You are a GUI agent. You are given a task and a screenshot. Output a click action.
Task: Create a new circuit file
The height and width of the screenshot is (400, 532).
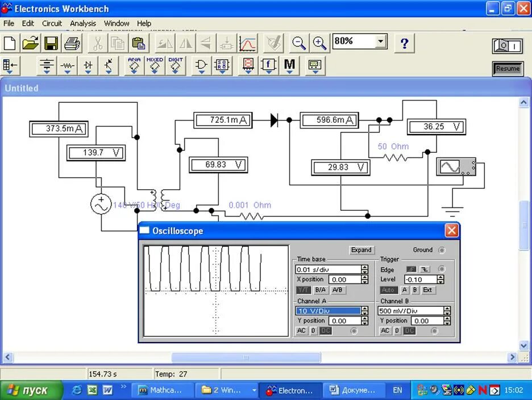[x=10, y=43]
